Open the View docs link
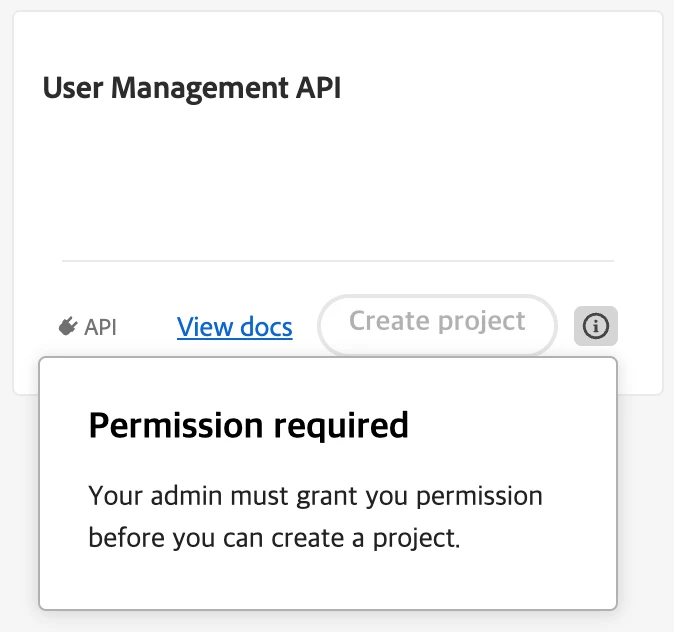 (234, 327)
